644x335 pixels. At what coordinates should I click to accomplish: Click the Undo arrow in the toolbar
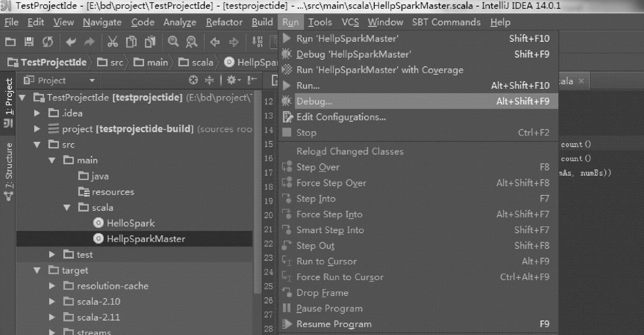point(70,42)
